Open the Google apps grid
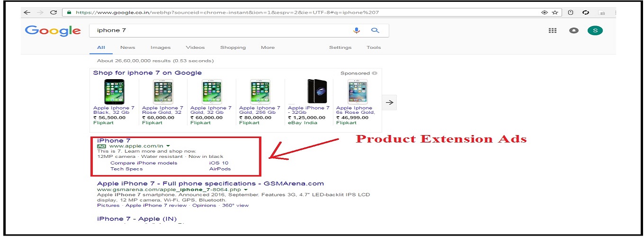The height and width of the screenshot is (237, 644). [552, 30]
